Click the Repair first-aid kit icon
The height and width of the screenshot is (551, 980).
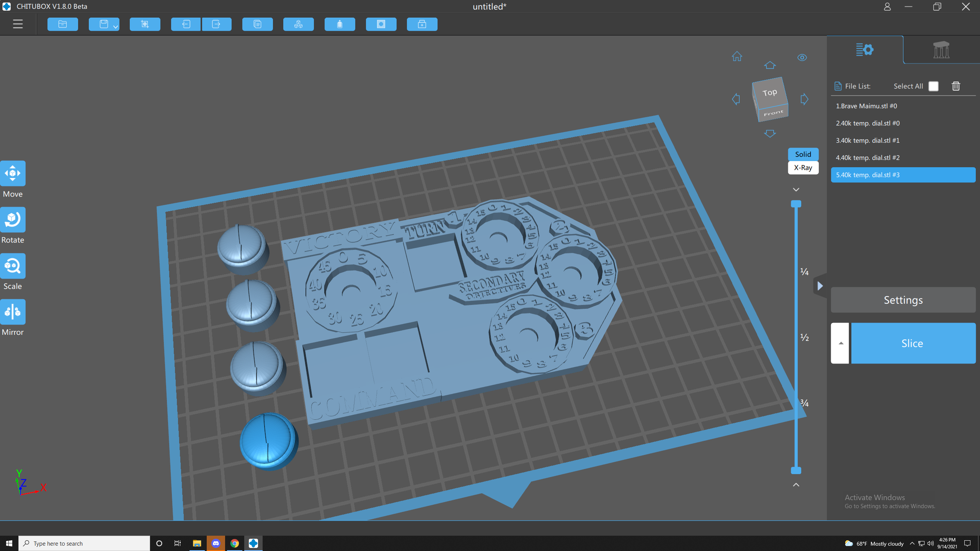coord(422,24)
